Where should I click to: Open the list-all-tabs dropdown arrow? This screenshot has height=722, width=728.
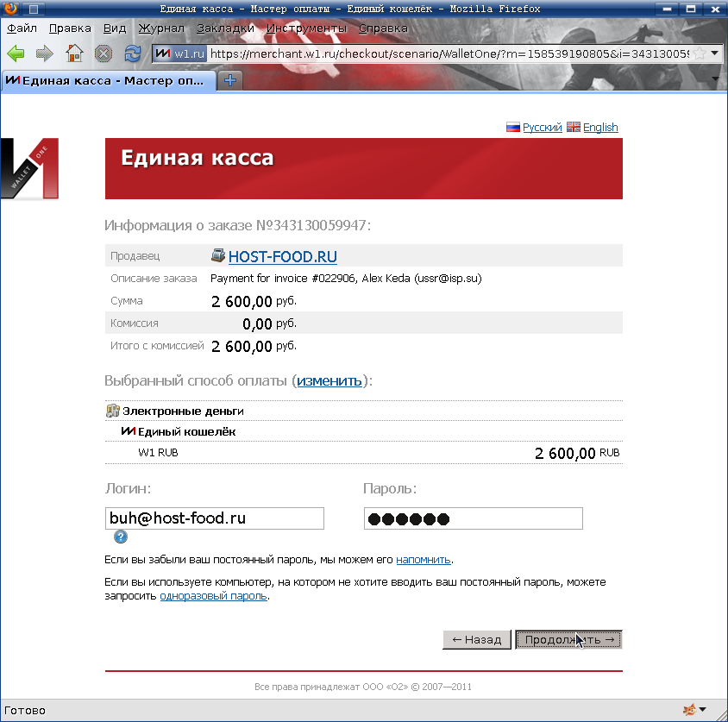coord(715,79)
